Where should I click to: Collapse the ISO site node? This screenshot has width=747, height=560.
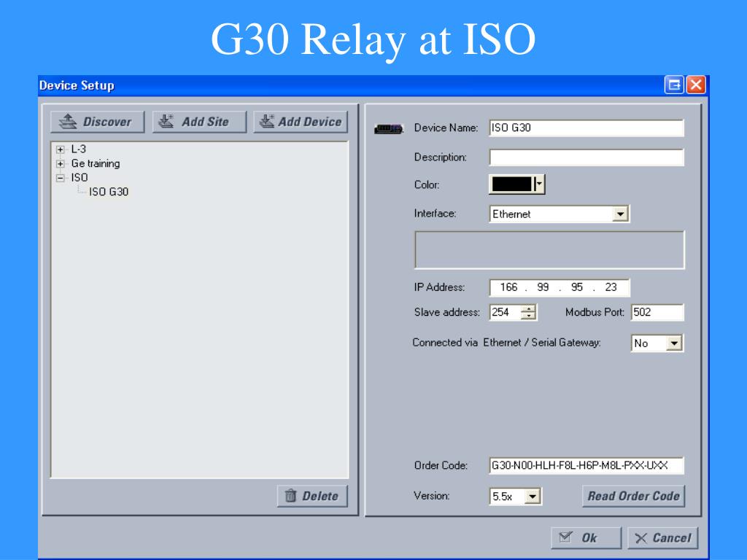[60, 178]
